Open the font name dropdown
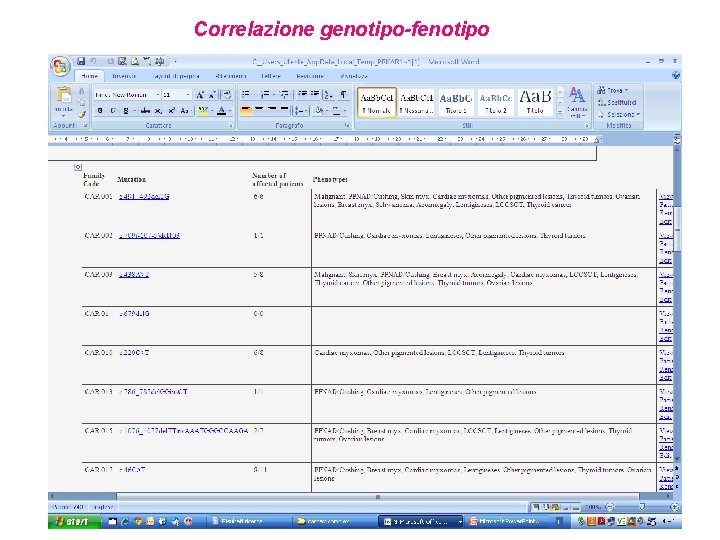 (x=158, y=95)
